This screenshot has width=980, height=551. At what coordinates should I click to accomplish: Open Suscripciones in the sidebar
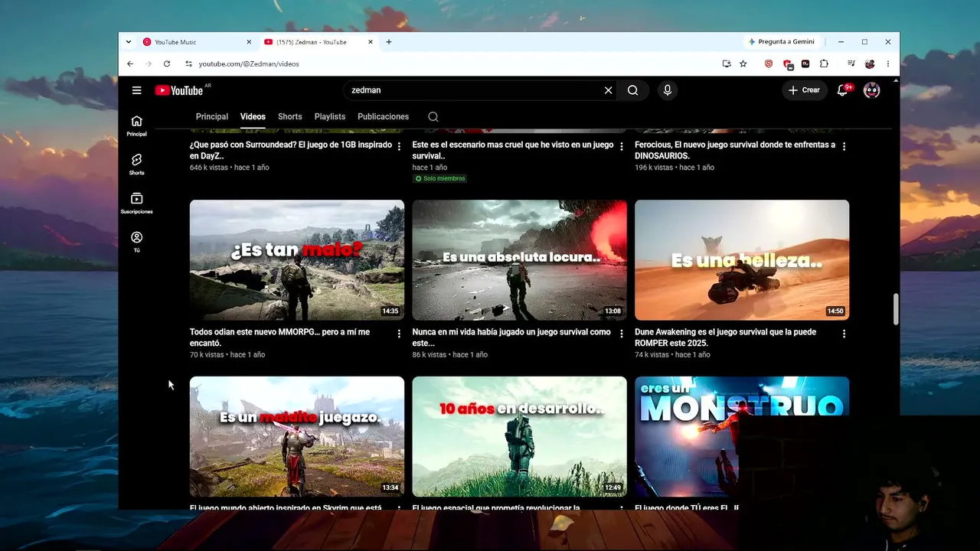pyautogui.click(x=136, y=203)
